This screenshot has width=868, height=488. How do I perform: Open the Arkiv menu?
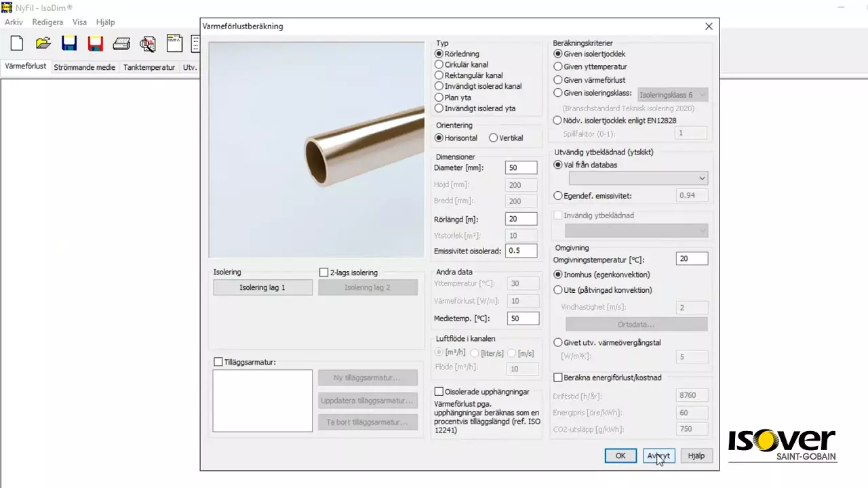tap(14, 22)
